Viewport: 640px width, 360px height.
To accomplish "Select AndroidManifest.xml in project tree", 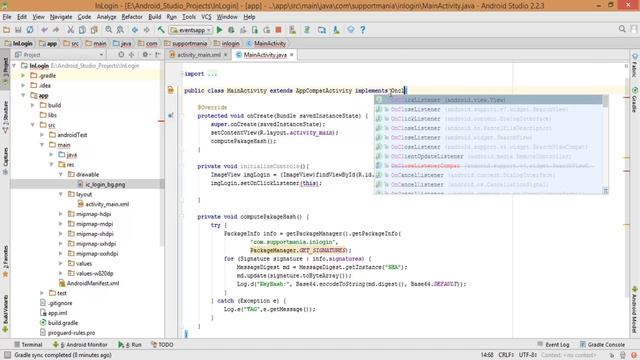I will pos(89,283).
